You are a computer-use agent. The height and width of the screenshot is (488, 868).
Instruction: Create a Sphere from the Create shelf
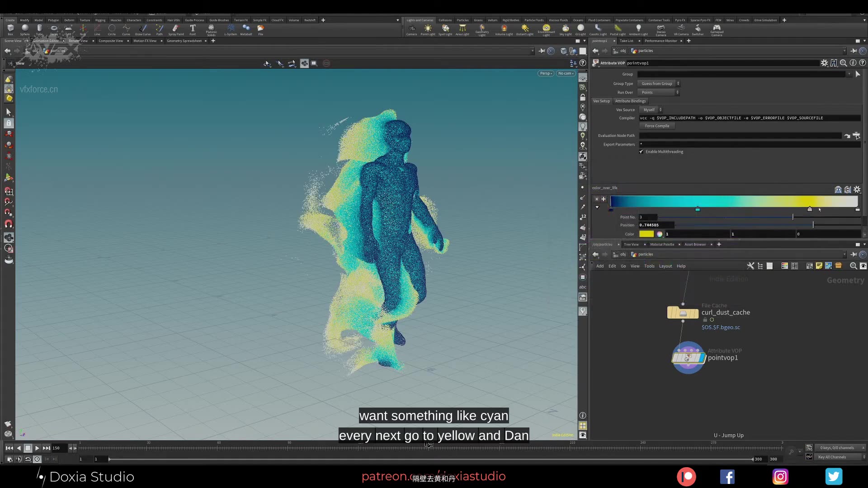pyautogui.click(x=25, y=28)
